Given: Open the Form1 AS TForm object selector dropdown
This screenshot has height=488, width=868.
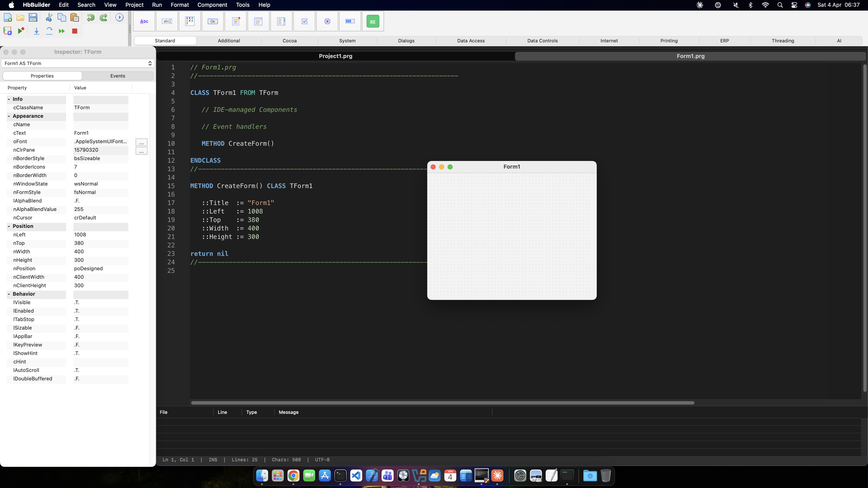Looking at the screenshot, I should 150,63.
